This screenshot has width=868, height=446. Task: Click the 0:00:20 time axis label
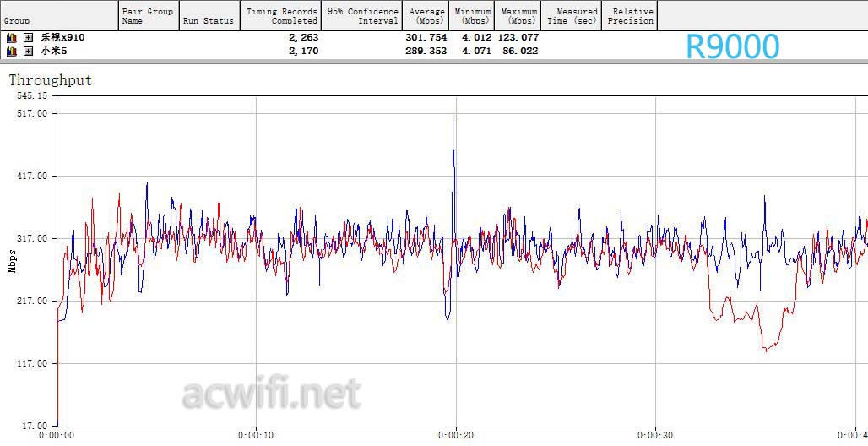point(456,436)
